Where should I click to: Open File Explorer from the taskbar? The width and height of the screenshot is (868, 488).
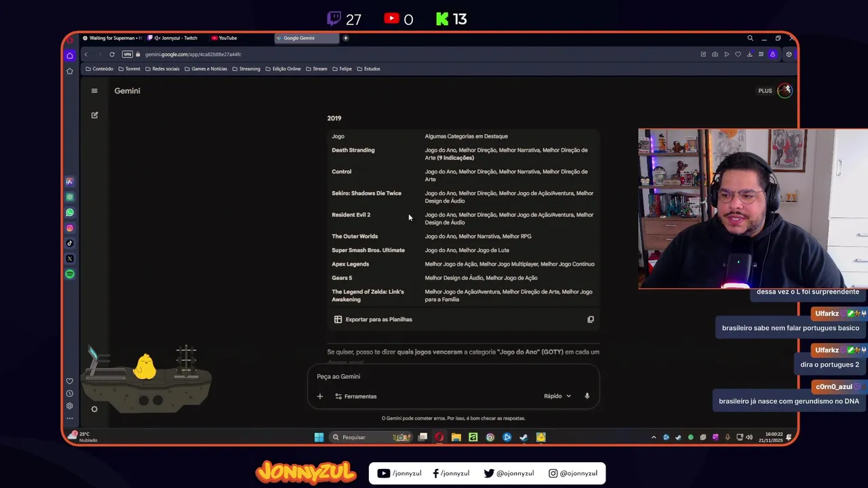pos(456,437)
